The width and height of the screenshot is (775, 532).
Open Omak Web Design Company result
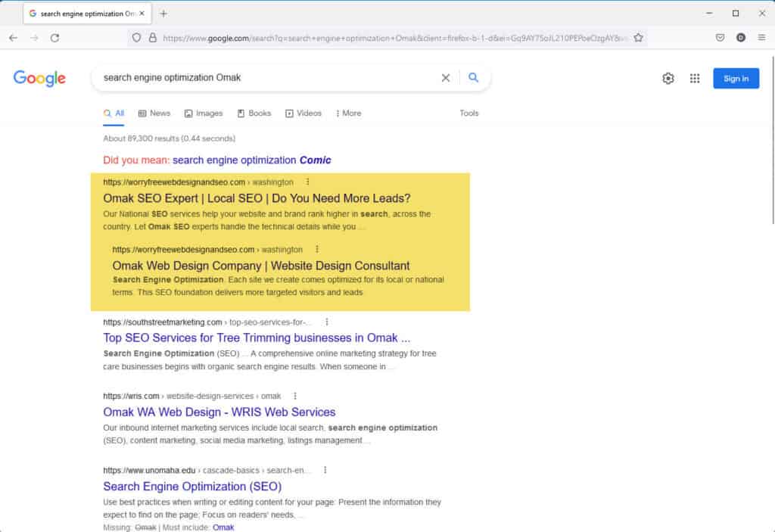coord(261,266)
